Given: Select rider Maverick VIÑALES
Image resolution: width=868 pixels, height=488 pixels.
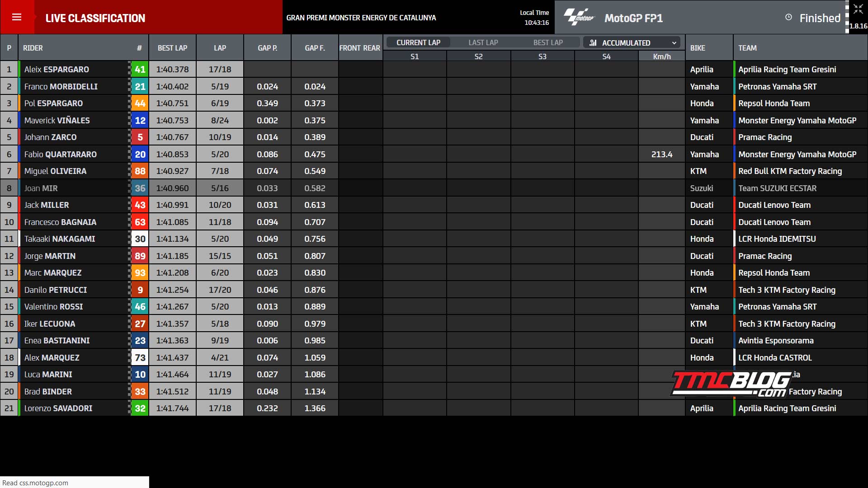Looking at the screenshot, I should [x=57, y=120].
